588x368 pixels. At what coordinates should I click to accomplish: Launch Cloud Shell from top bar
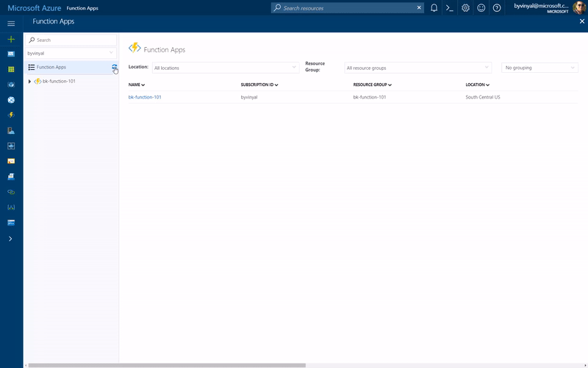[449, 8]
